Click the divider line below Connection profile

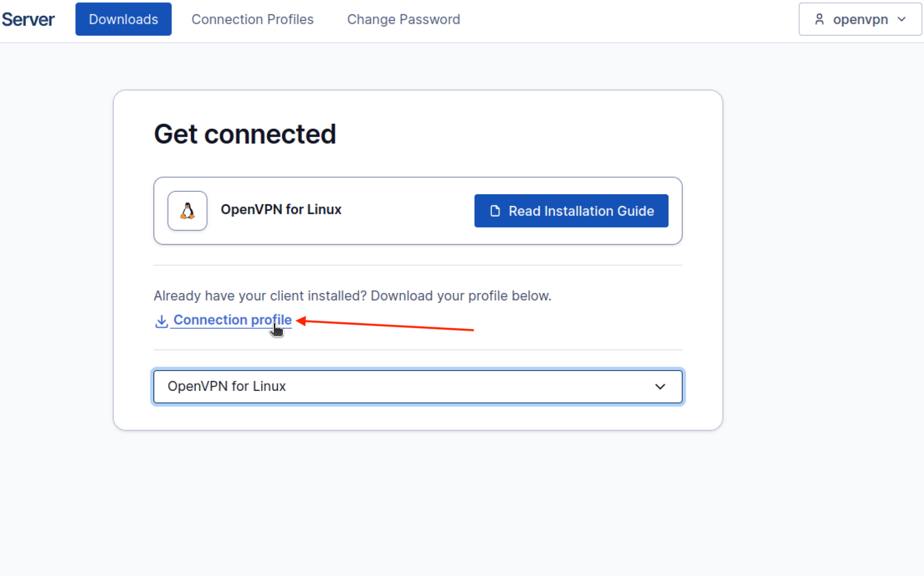(x=417, y=350)
